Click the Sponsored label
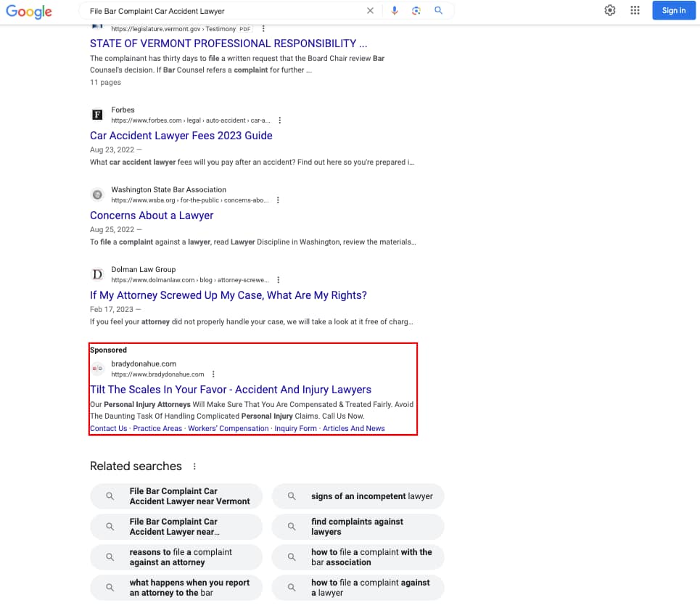 (x=109, y=350)
